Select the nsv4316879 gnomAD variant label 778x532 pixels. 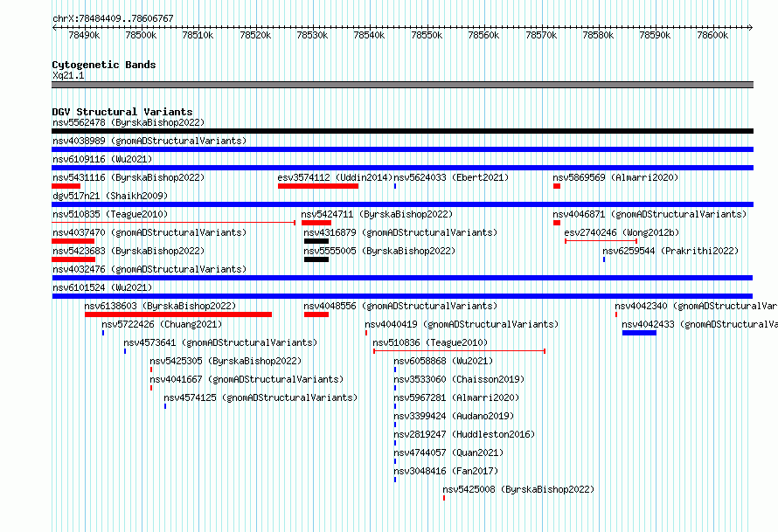click(x=400, y=232)
